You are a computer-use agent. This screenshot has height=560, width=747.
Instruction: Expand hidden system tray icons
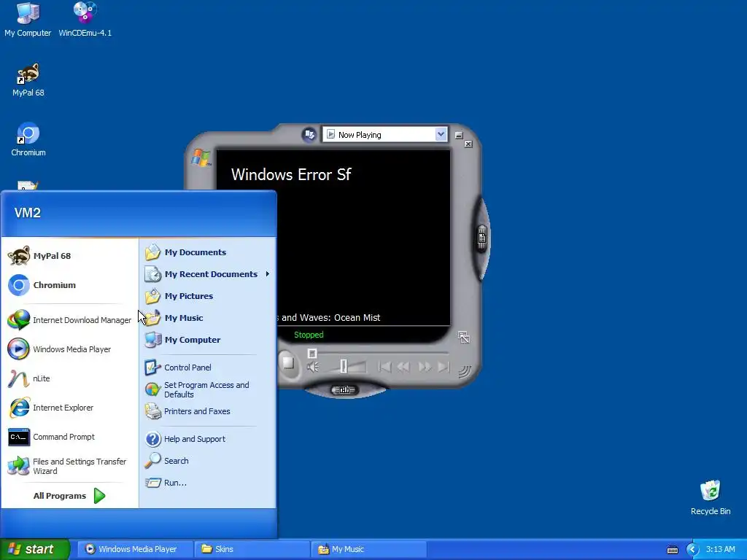coord(692,550)
